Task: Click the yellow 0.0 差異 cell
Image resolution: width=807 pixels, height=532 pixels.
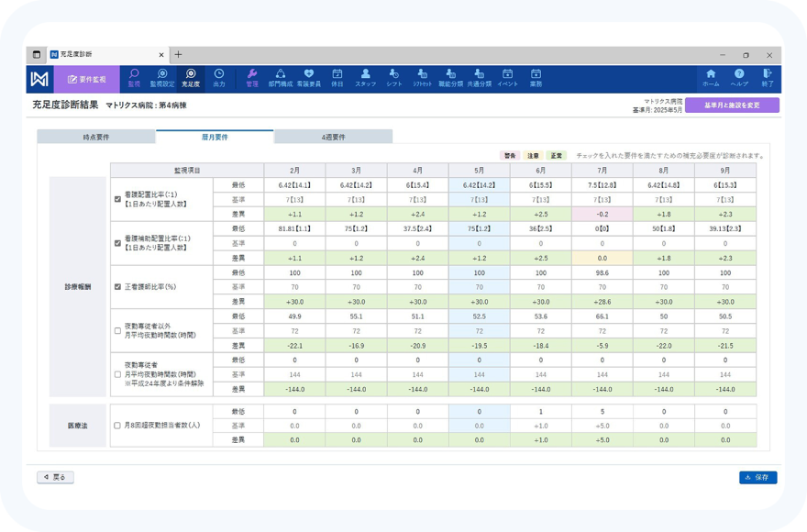Action: 602,258
